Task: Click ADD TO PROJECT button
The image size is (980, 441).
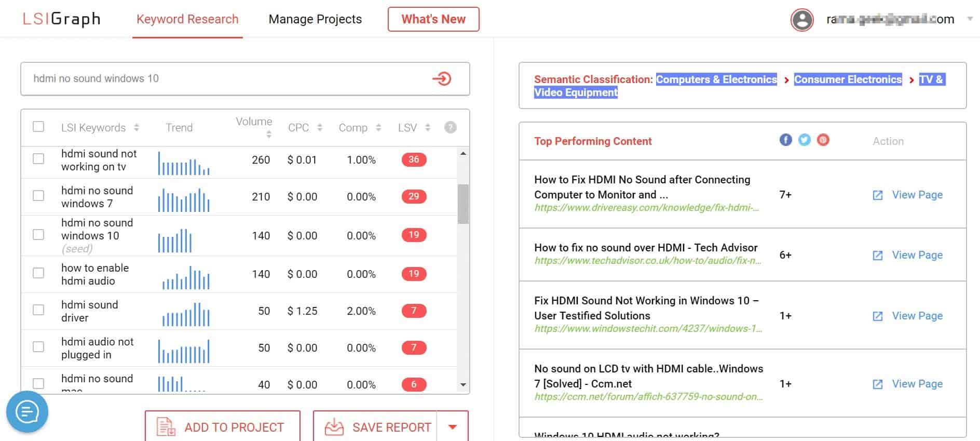Action: coord(223,426)
